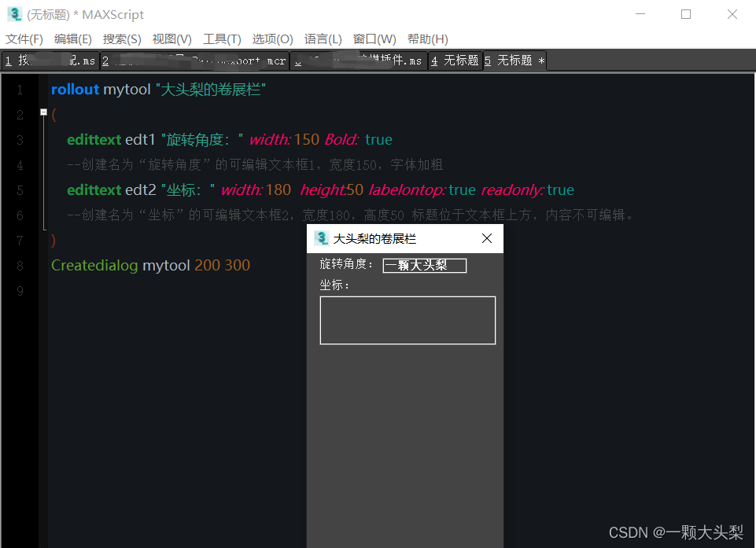The image size is (756, 548).
Task: Close the 大头梨的卷展栏 dialog
Action: click(486, 237)
